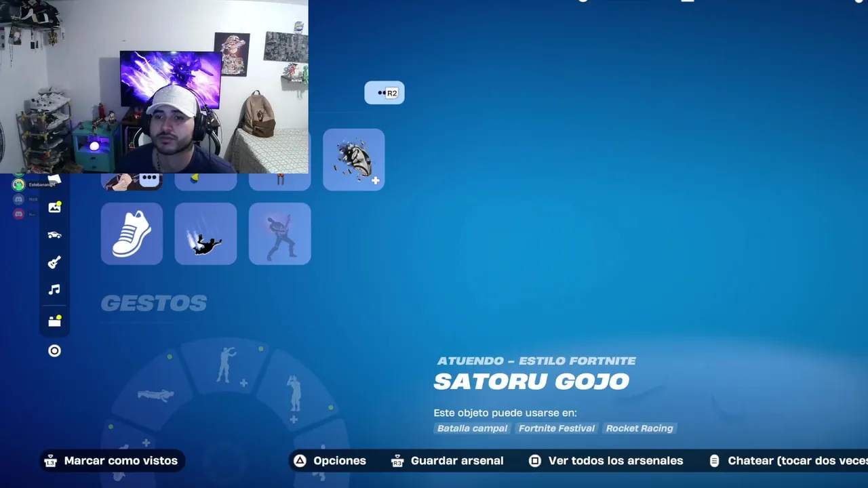The image size is (868, 488).
Task: Click the button icon beside Marcar como vistos
Action: (x=50, y=461)
